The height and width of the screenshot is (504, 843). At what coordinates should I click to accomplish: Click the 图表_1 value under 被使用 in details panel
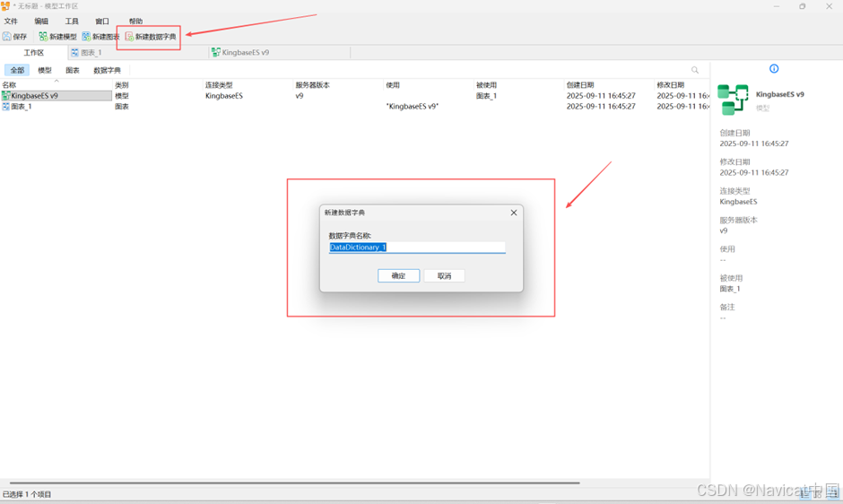tap(730, 289)
